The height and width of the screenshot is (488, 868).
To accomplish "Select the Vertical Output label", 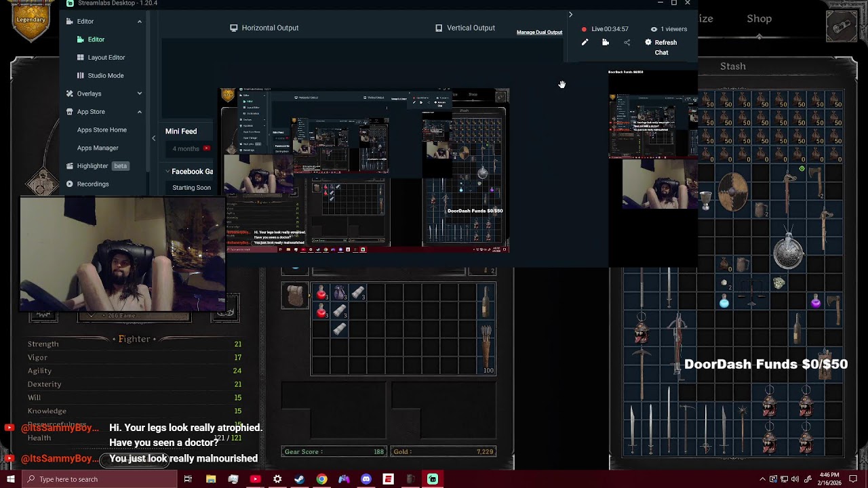I will click(x=471, y=28).
